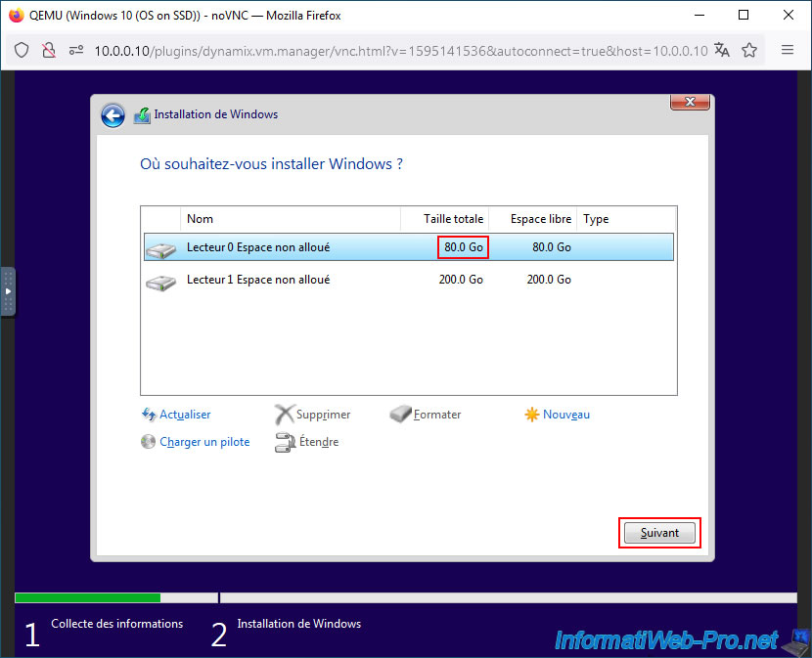Select the Lecteur 0 drive icon
Viewport: 812px width, 658px height.
tap(161, 250)
